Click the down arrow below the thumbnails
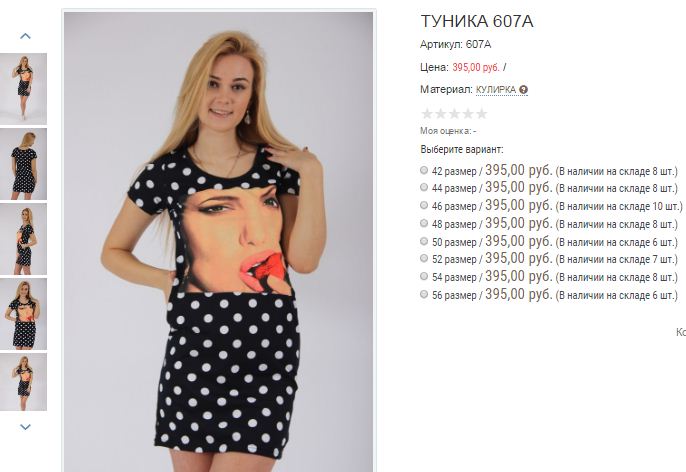This screenshot has width=686, height=472. click(25, 427)
